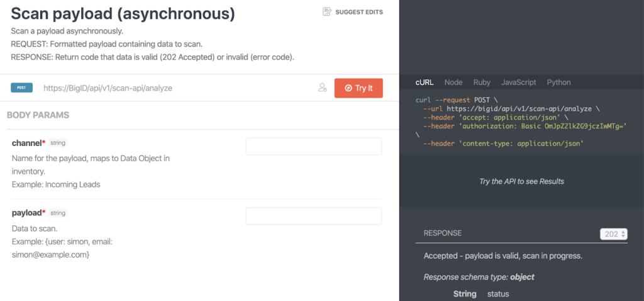The image size is (644, 301).
Task: Click the BODY PARAMS section header
Action: [38, 115]
